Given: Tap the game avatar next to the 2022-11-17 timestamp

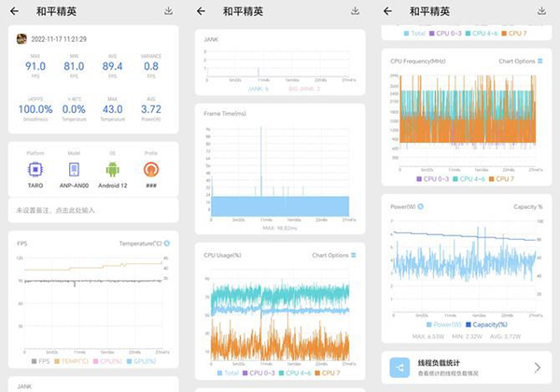Looking at the screenshot, I should [x=21, y=39].
